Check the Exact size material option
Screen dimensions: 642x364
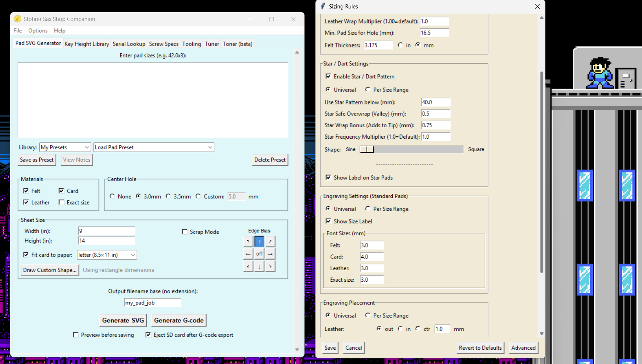[61, 202]
